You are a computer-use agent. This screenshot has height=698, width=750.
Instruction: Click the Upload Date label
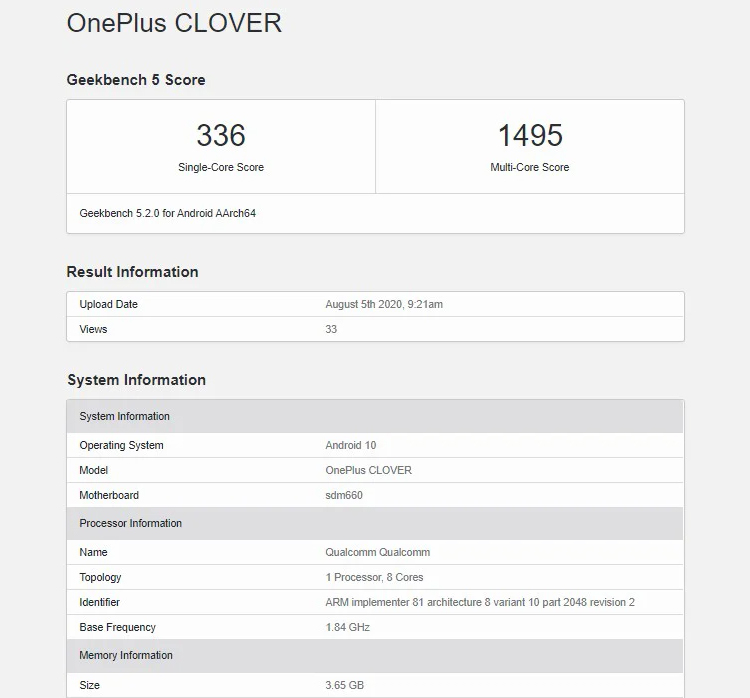(109, 304)
